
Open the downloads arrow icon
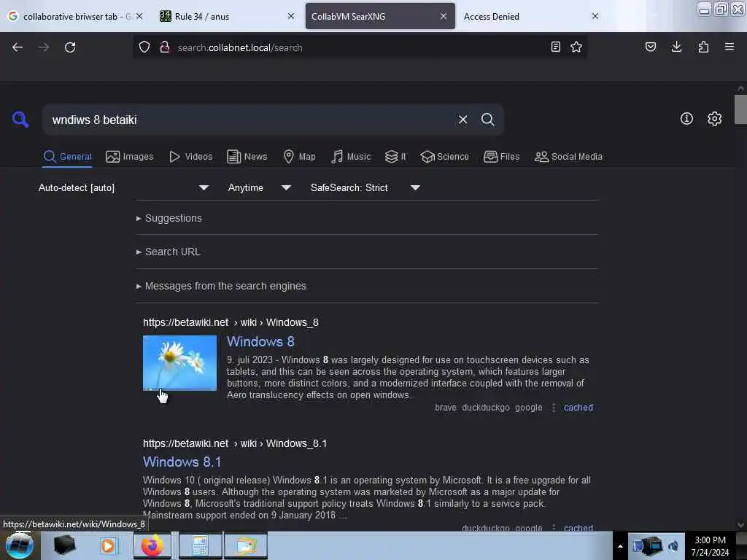pos(676,47)
